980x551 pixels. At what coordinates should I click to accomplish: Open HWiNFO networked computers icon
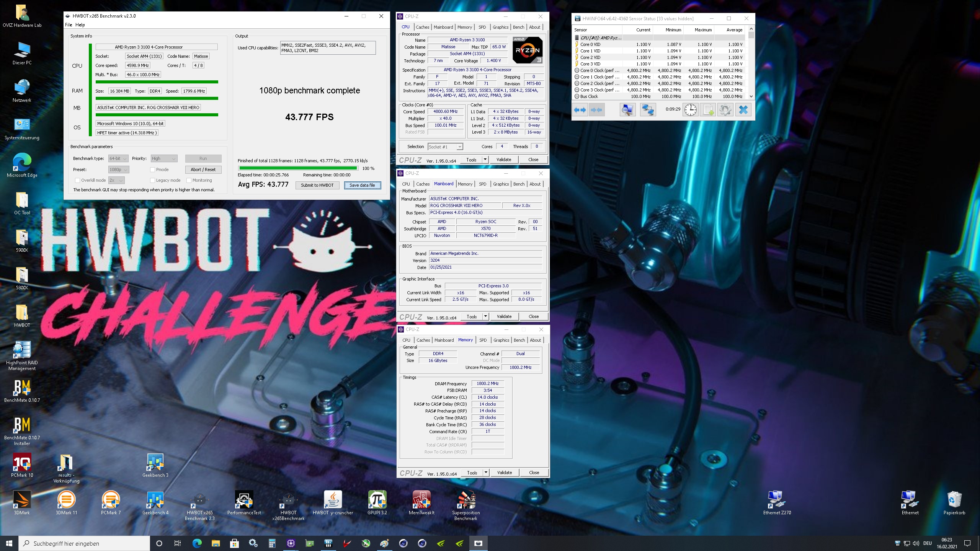tap(647, 110)
